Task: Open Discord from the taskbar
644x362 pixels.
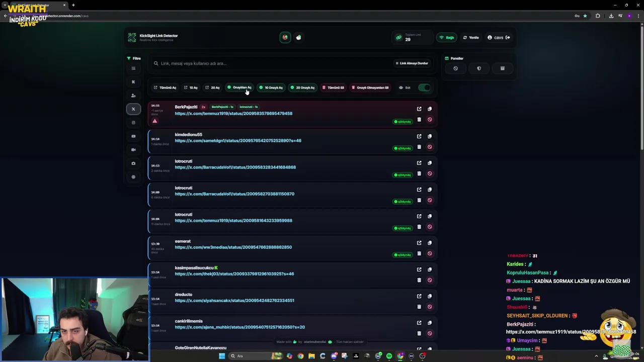Action: [334, 356]
